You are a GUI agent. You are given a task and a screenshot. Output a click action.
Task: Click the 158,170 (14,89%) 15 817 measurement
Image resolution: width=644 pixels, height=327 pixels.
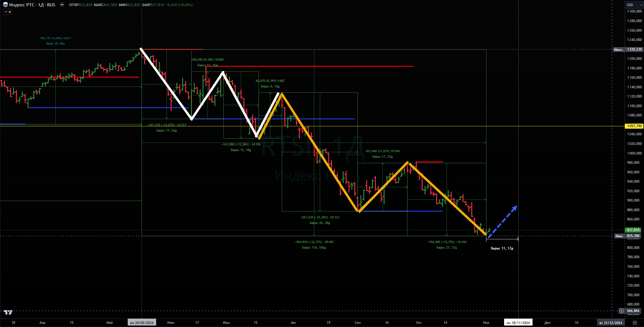click(55, 38)
